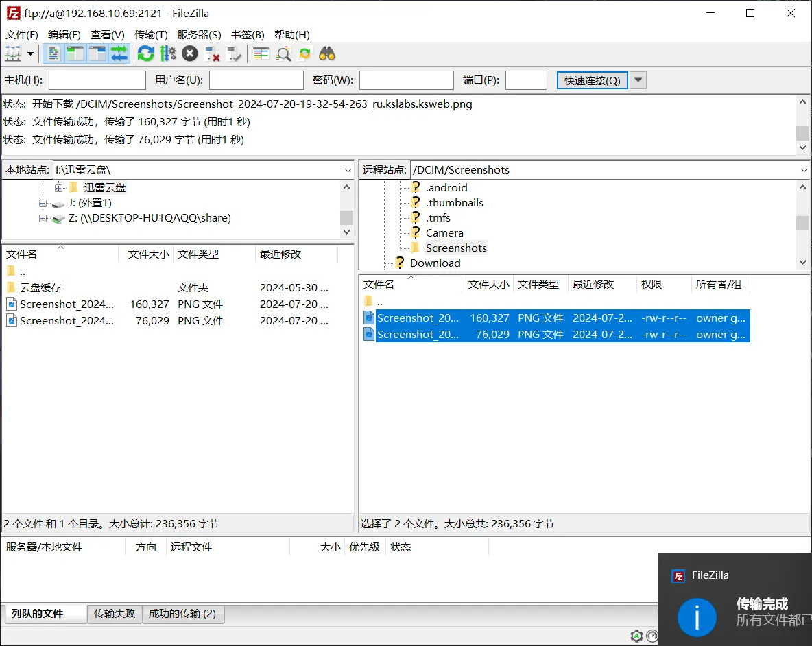The width and height of the screenshot is (812, 646).
Task: Open 书签(B) menu
Action: [248, 35]
